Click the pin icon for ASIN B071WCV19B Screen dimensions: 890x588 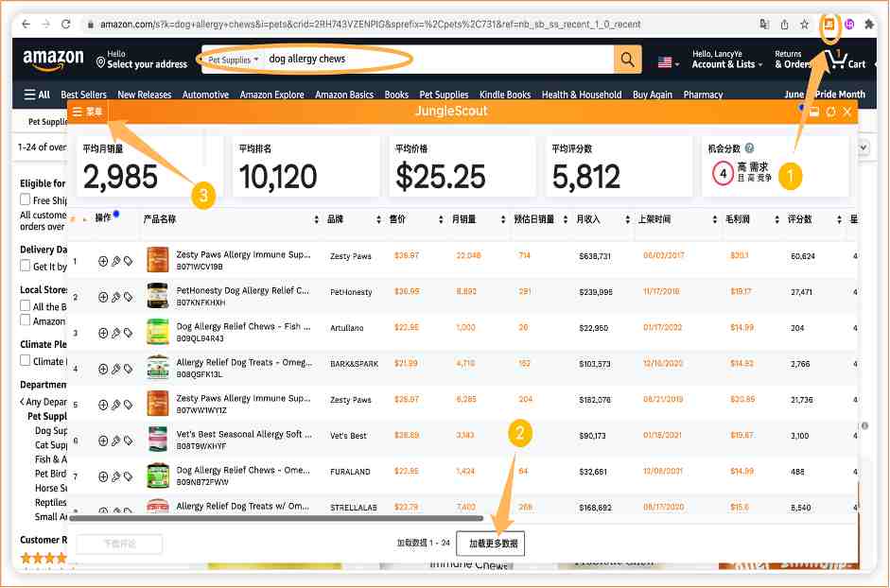click(115, 261)
